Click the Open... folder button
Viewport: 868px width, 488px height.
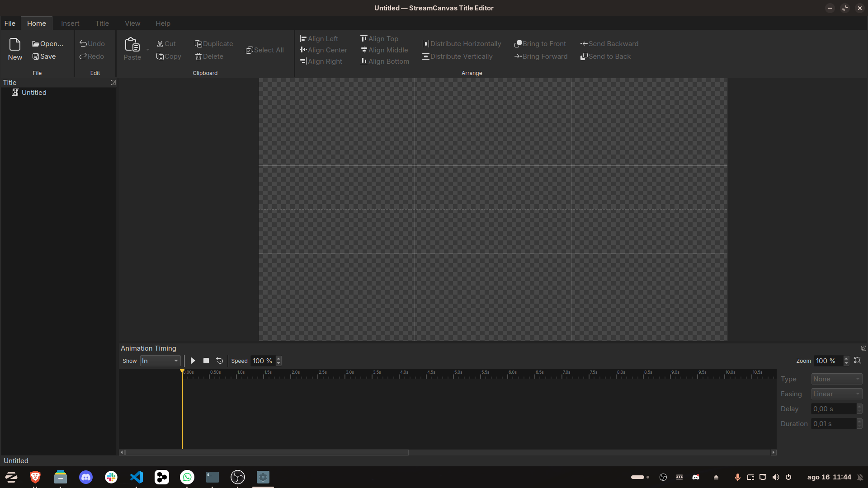47,44
